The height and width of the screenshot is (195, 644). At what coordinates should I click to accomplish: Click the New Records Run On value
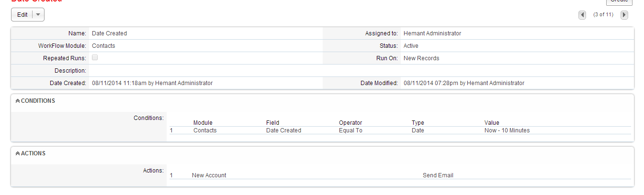click(421, 58)
